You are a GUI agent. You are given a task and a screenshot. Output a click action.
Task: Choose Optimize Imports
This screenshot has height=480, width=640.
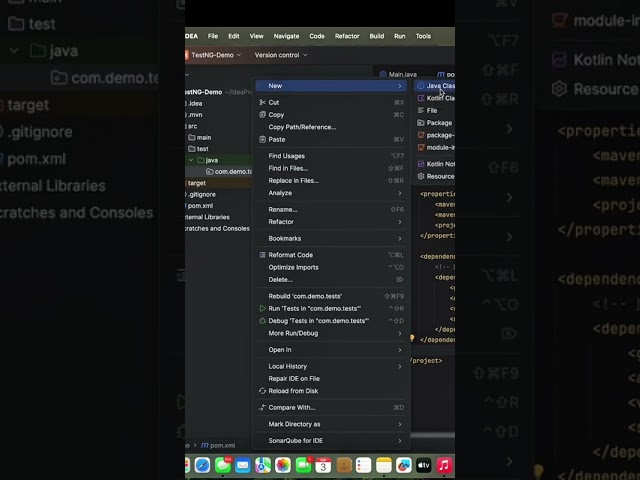pos(331,267)
